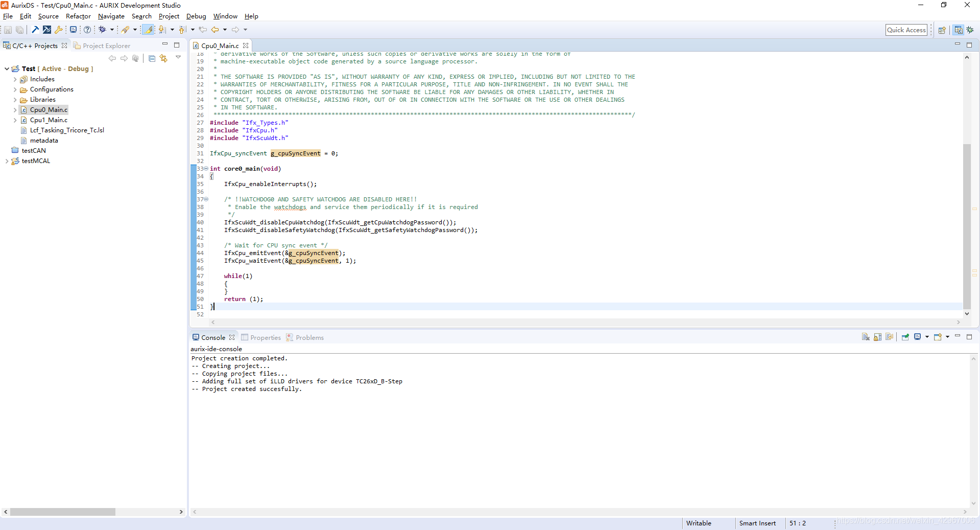Toggle console Word Wrap
The height and width of the screenshot is (530, 980).
click(889, 337)
